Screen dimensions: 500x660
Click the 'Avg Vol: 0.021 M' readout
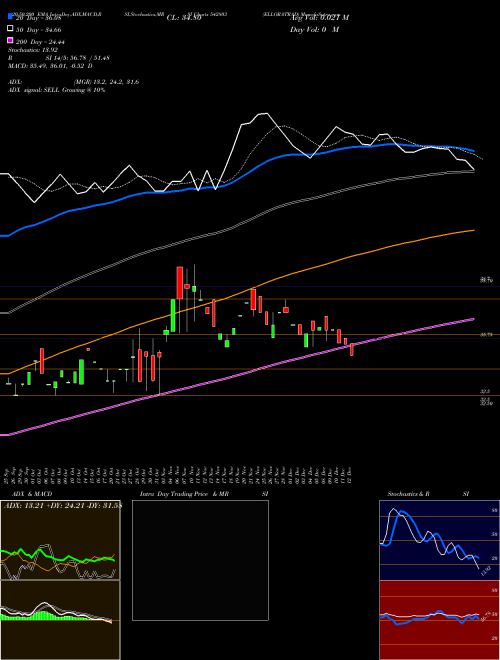(x=319, y=18)
